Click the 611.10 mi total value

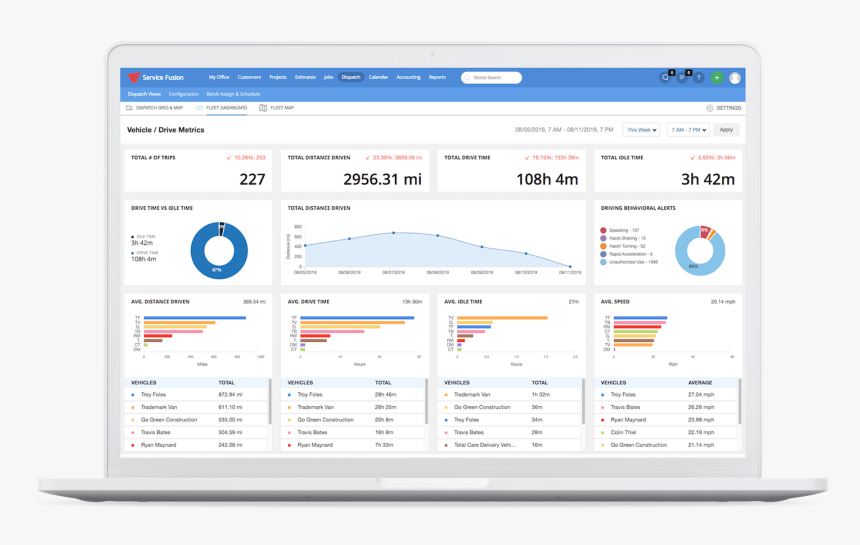pyautogui.click(x=230, y=407)
